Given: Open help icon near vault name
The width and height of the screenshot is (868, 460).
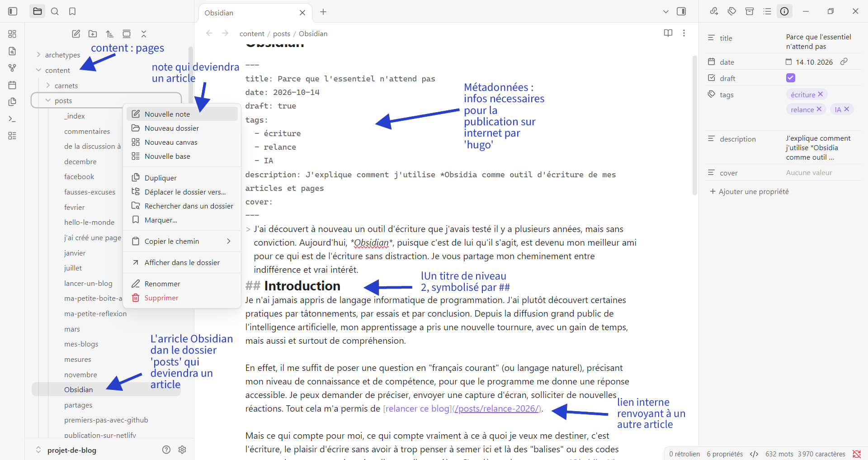Looking at the screenshot, I should click(x=166, y=450).
